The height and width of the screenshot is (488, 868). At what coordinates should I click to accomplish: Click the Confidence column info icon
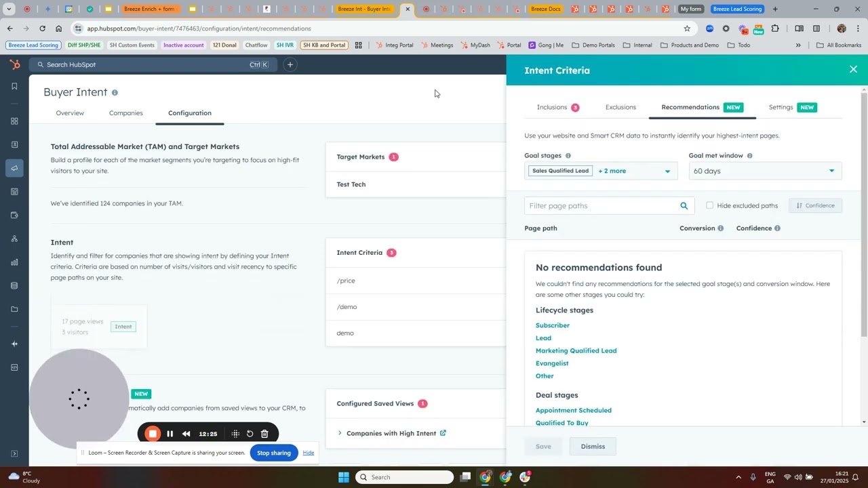(x=777, y=228)
